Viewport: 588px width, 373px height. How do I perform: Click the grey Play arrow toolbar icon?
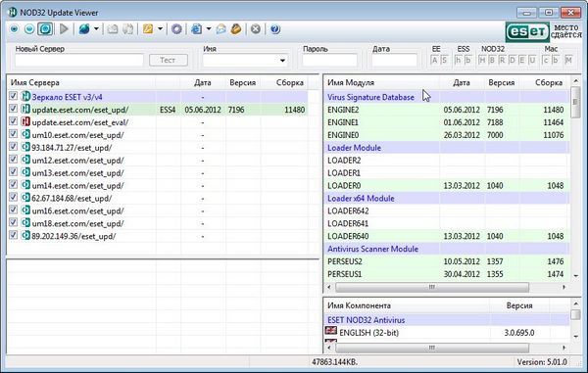(64, 28)
